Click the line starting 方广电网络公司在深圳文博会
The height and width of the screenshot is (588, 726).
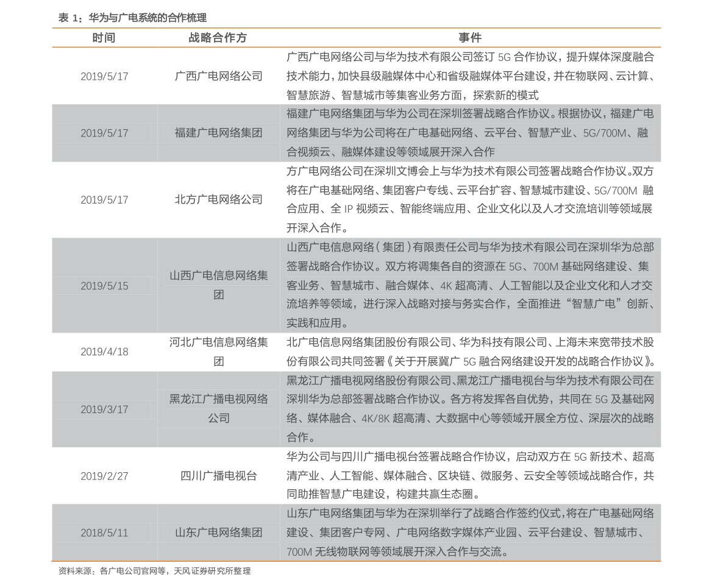pos(470,171)
